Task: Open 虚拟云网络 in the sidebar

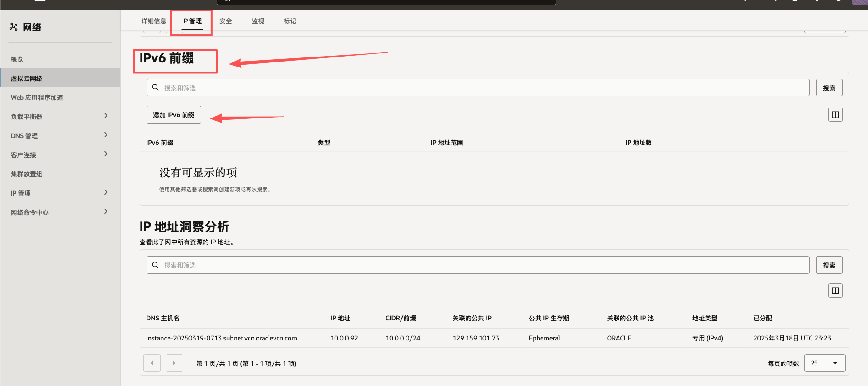Action: click(26, 78)
